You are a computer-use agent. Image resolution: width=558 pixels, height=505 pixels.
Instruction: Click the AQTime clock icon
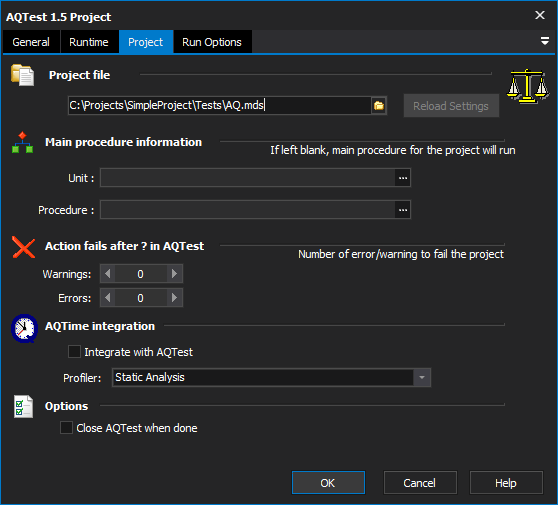pyautogui.click(x=24, y=328)
